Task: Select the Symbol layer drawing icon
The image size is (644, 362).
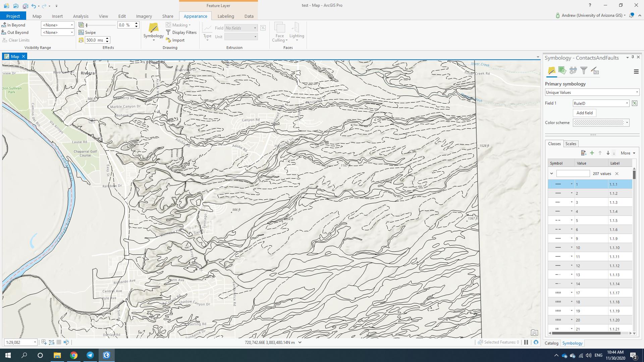Action: [x=573, y=71]
